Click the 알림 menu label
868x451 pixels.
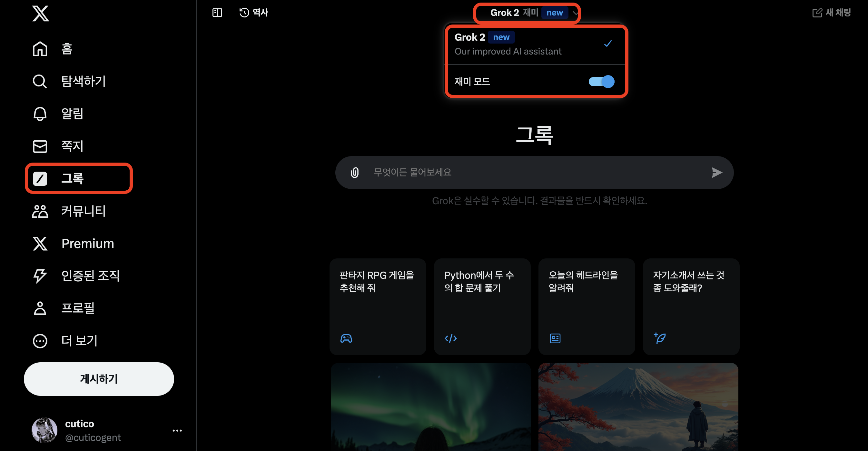[72, 114]
